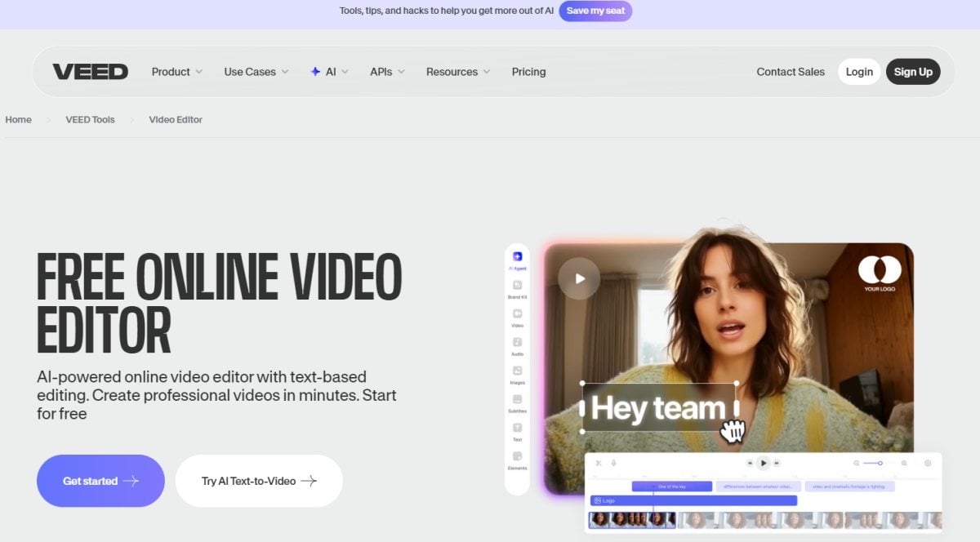Adjust the timeline zoom slider

(880, 463)
